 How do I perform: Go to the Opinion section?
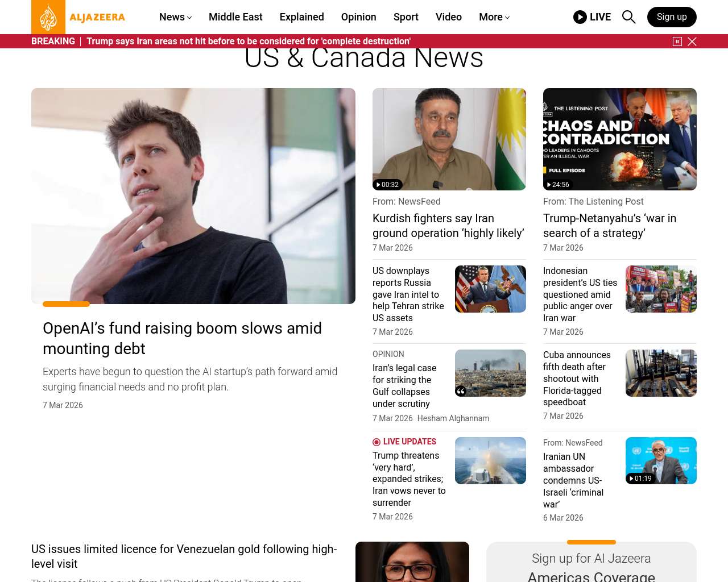coord(358,17)
